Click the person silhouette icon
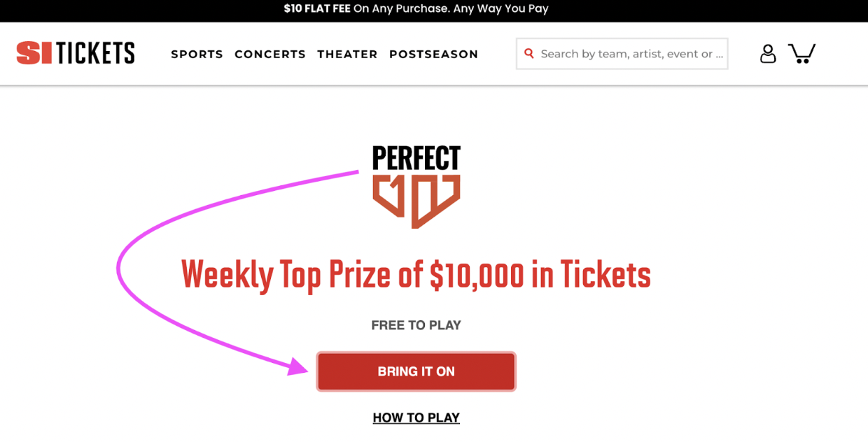Viewport: 868px width, 442px height. click(x=768, y=53)
